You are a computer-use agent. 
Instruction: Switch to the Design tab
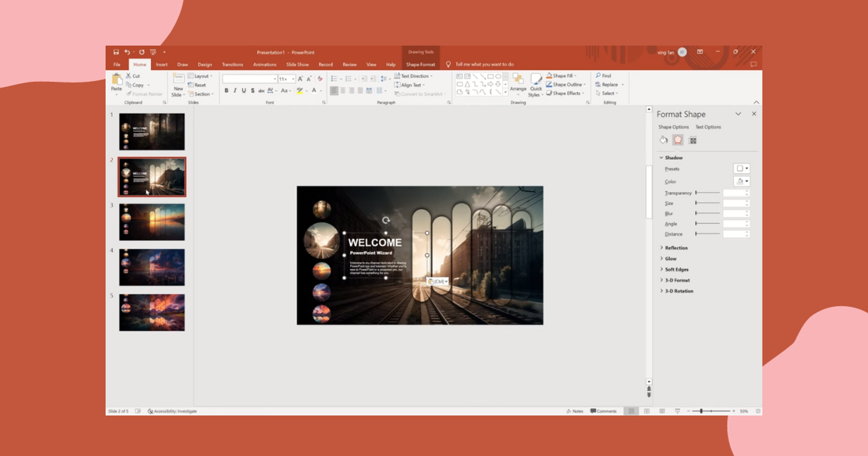coord(205,64)
